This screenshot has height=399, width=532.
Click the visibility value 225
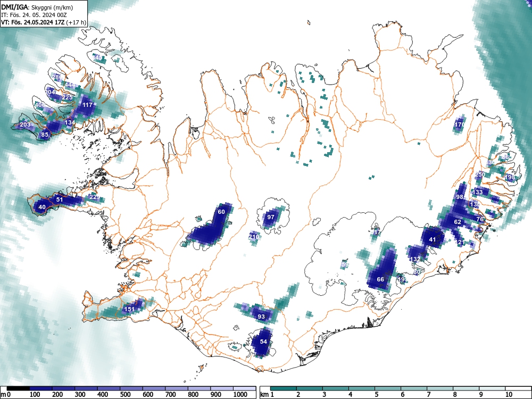tap(68, 97)
